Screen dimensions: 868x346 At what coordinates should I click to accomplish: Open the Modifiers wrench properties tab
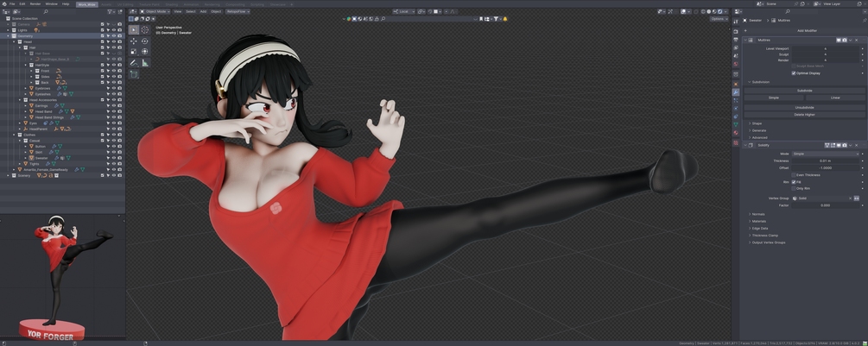coord(736,92)
